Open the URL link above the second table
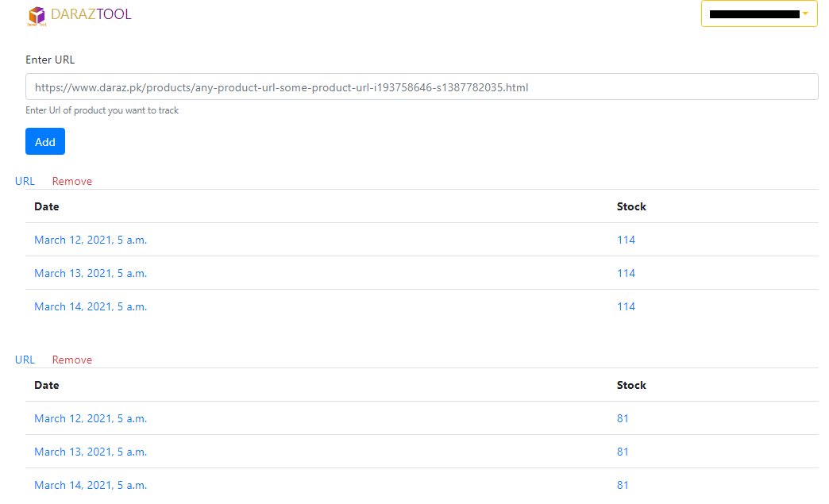This screenshot has width=829, height=504. [x=25, y=360]
